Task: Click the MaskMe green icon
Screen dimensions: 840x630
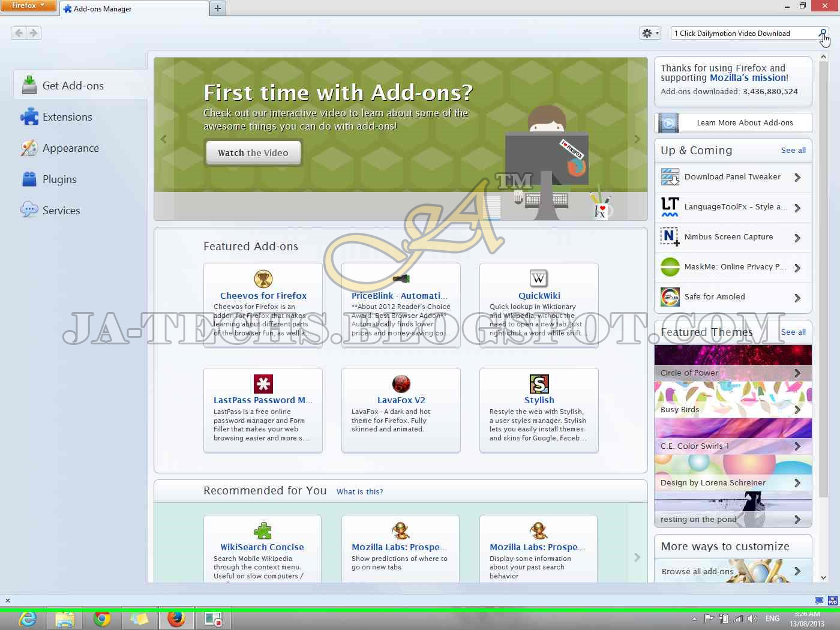Action: tap(670, 267)
